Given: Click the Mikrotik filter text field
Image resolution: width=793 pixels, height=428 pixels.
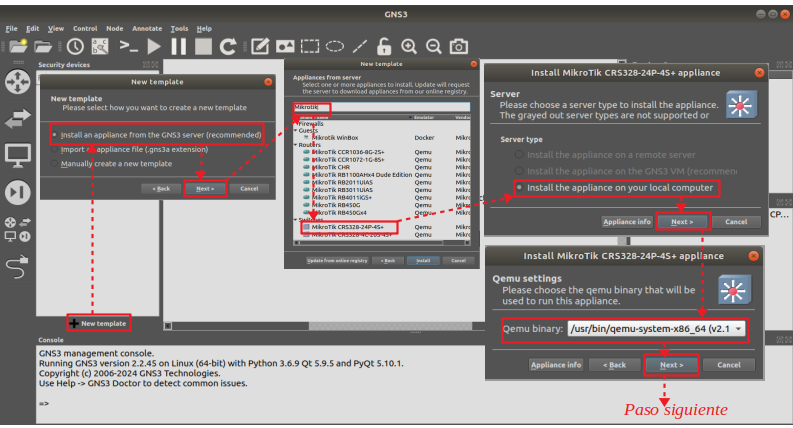Looking at the screenshot, I should pyautogui.click(x=382, y=107).
